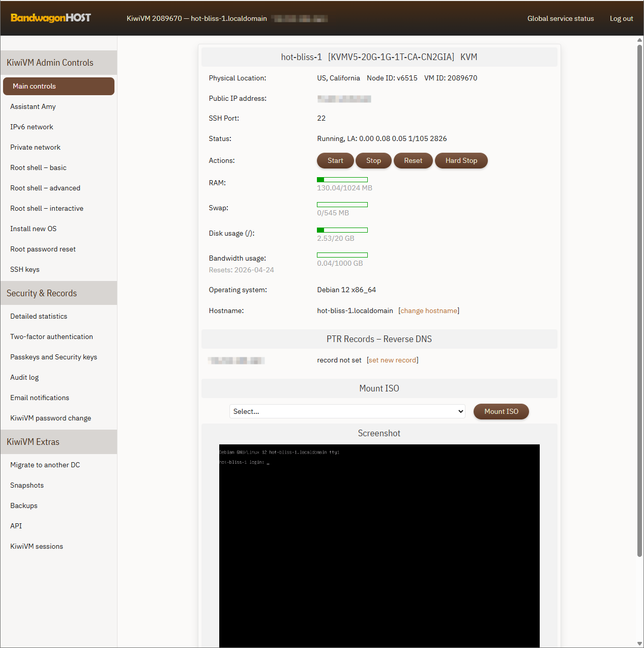Navigate to Snapshots section
Screen dimensions: 644x648
27,485
